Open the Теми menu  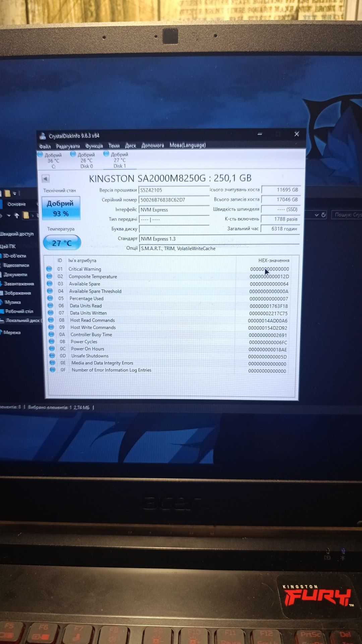114,146
